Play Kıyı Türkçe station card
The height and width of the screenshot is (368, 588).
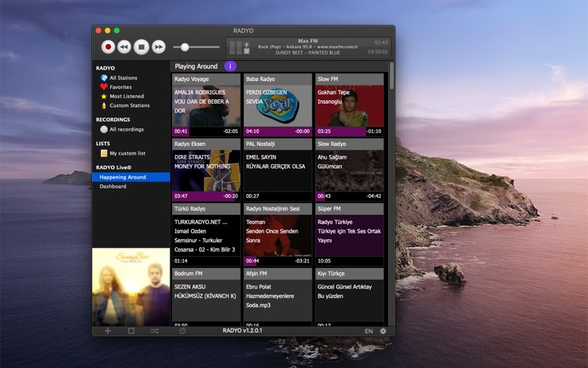[x=350, y=297]
